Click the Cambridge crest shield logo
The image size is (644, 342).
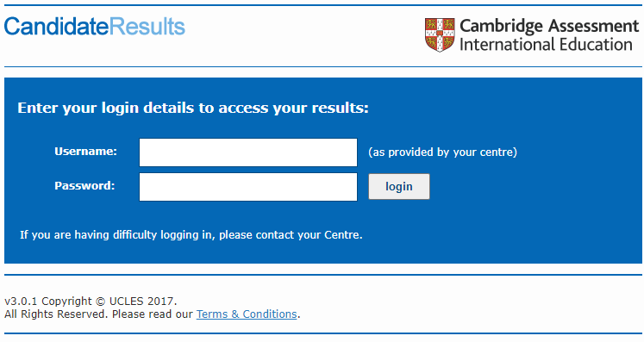(440, 34)
